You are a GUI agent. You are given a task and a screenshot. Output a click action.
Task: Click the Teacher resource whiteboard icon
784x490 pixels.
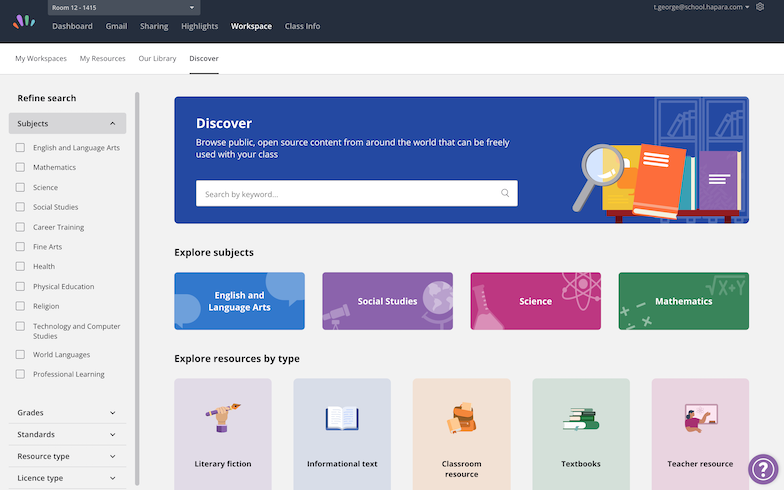tap(700, 418)
